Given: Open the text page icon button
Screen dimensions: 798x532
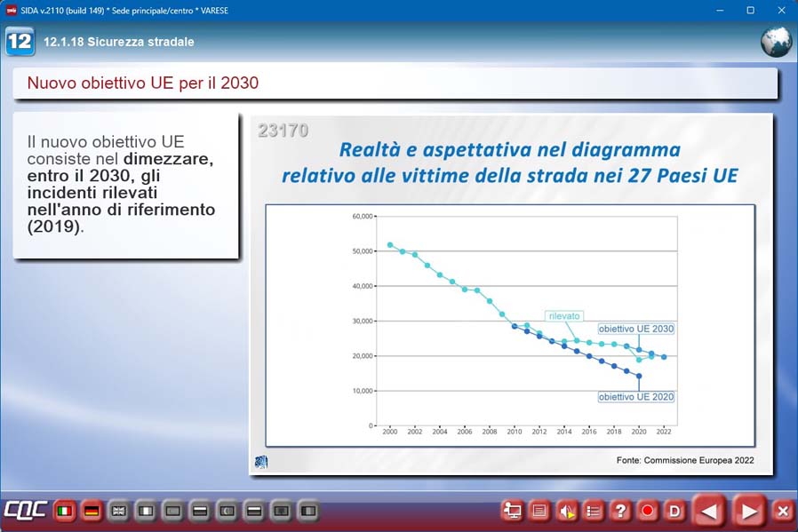Looking at the screenshot, I should (539, 512).
